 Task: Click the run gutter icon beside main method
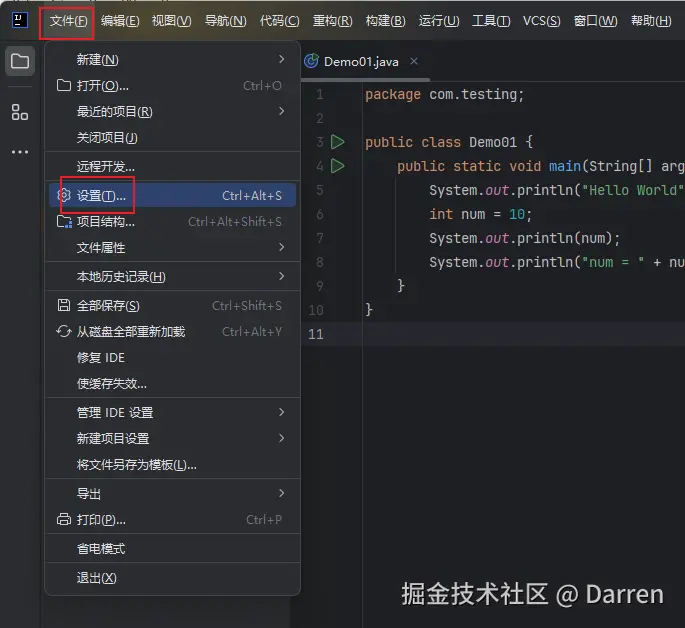[x=337, y=166]
